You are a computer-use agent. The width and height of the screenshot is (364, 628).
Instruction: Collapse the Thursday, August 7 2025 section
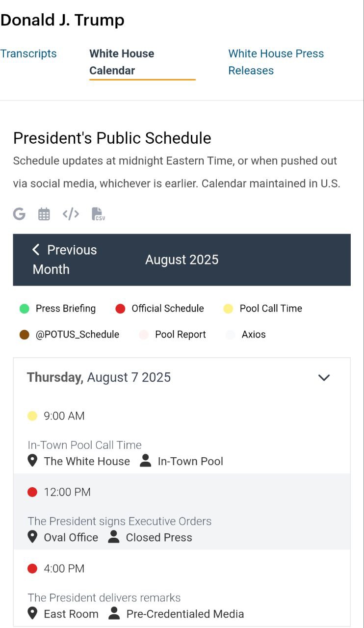[324, 377]
